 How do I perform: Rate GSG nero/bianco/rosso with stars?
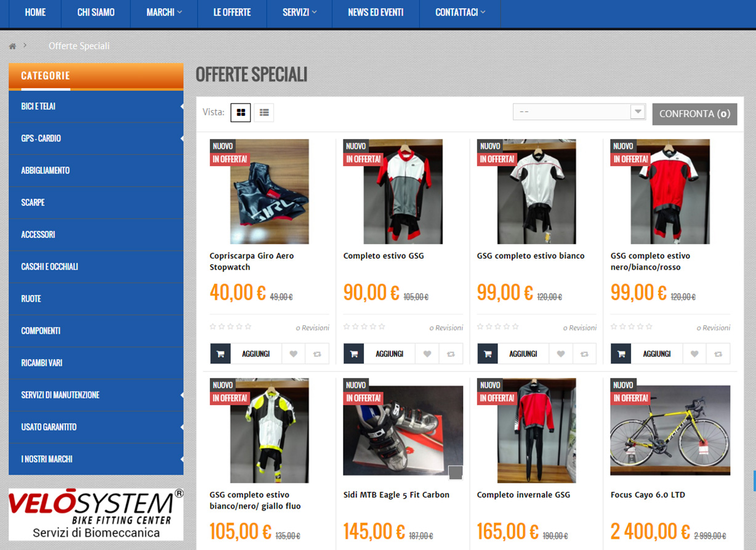coord(632,326)
